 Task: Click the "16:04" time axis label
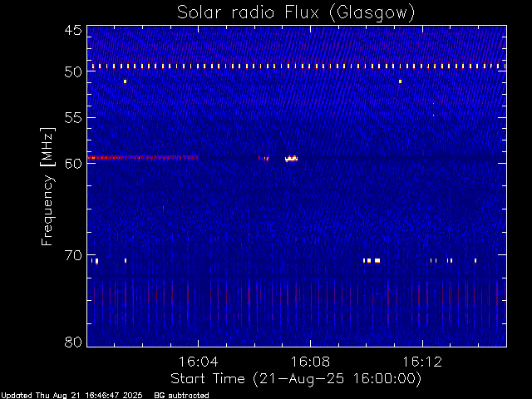coord(199,362)
